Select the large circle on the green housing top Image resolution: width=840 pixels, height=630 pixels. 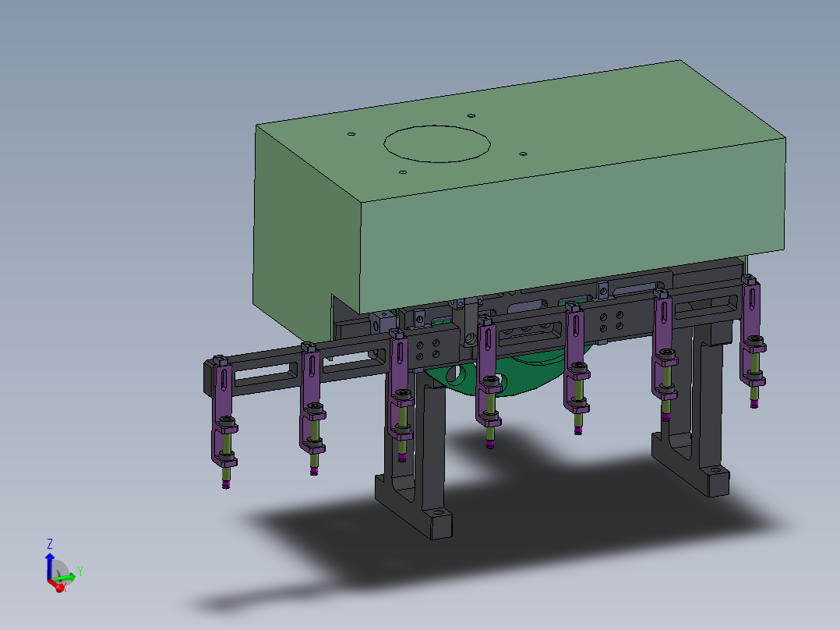tap(437, 143)
